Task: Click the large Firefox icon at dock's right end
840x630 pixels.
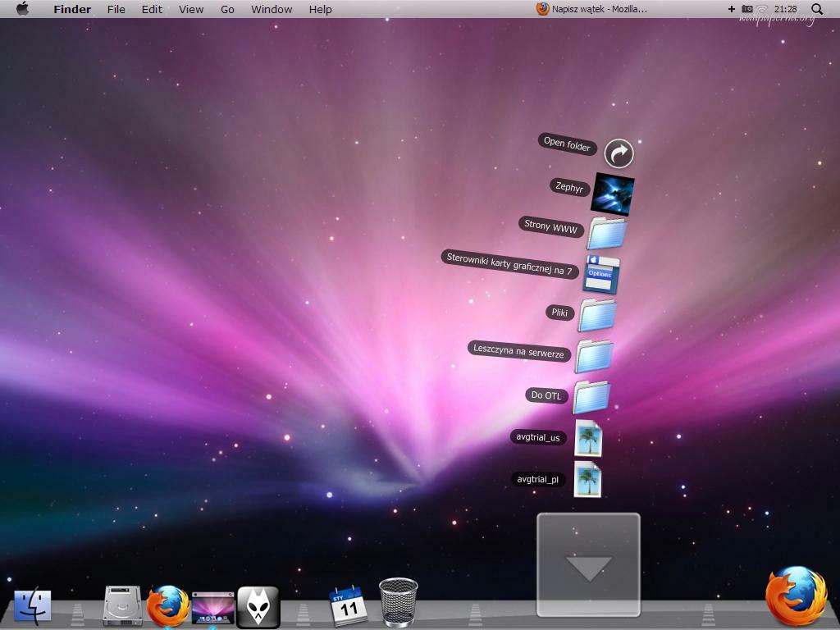Action: [x=796, y=596]
